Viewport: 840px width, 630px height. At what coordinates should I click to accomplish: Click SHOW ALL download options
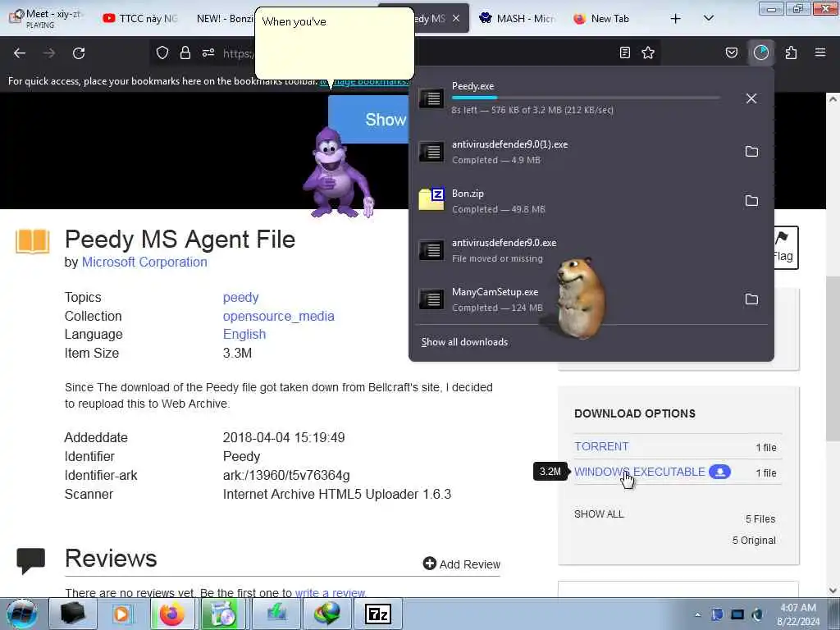(599, 514)
